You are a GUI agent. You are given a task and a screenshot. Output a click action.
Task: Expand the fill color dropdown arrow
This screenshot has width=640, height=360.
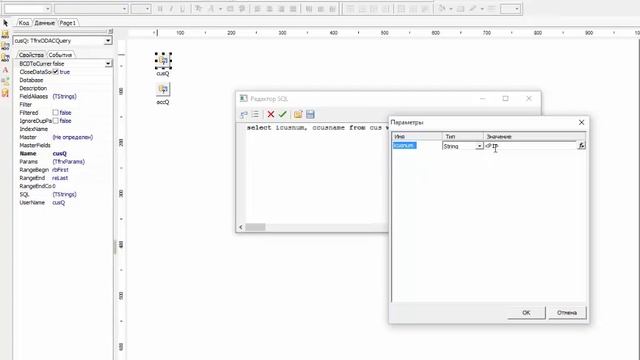451,9
